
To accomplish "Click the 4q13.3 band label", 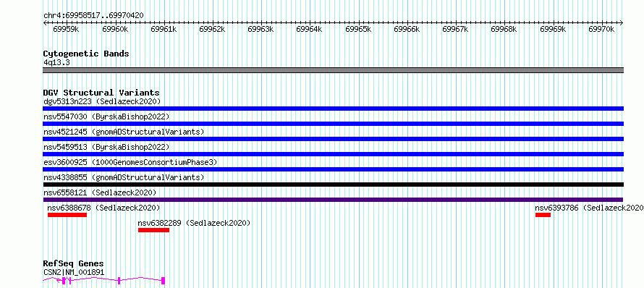I will [56, 62].
